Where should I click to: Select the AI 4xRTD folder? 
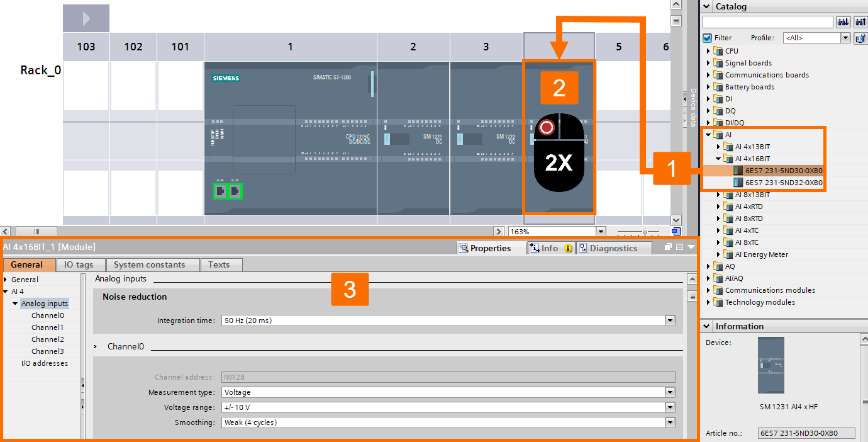pos(748,207)
